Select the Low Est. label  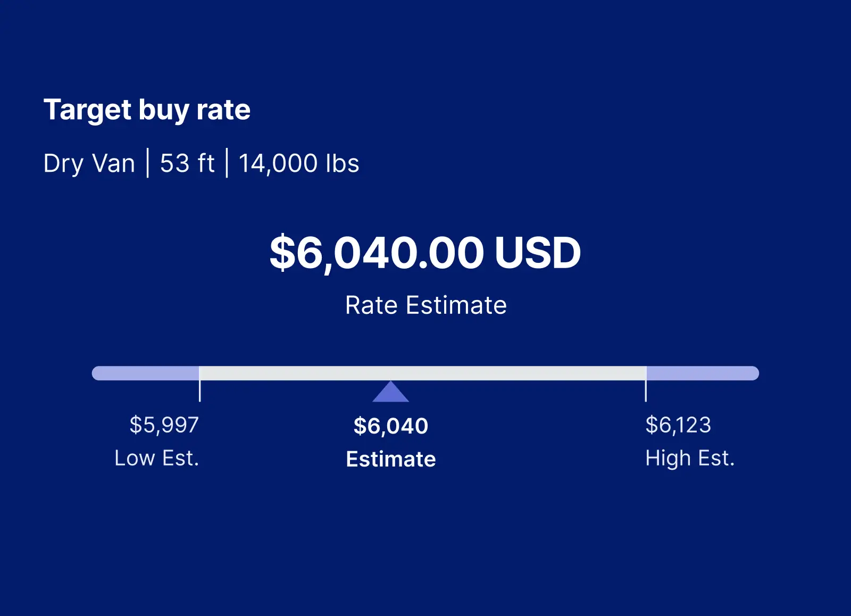tap(157, 458)
